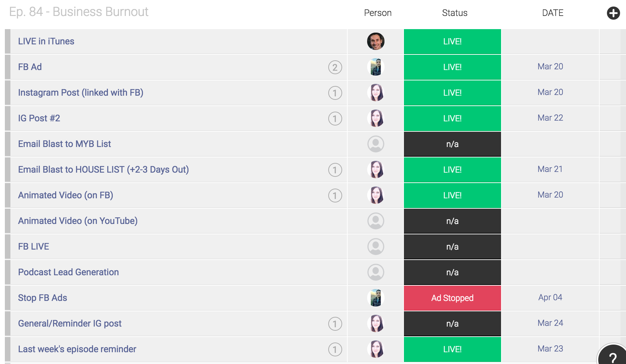Image resolution: width=626 pixels, height=364 pixels.
Task: Edit the Apr 04 date cell
Action: click(550, 297)
